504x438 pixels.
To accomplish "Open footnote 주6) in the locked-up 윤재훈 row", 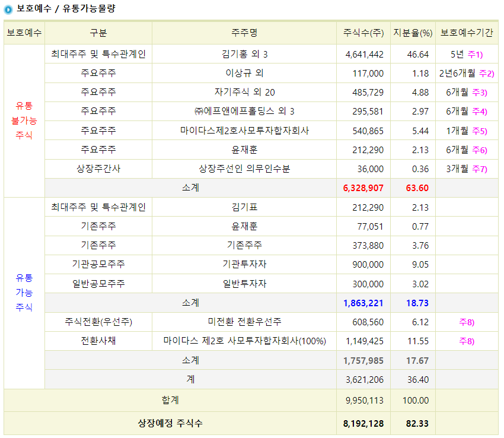I will (480, 150).
